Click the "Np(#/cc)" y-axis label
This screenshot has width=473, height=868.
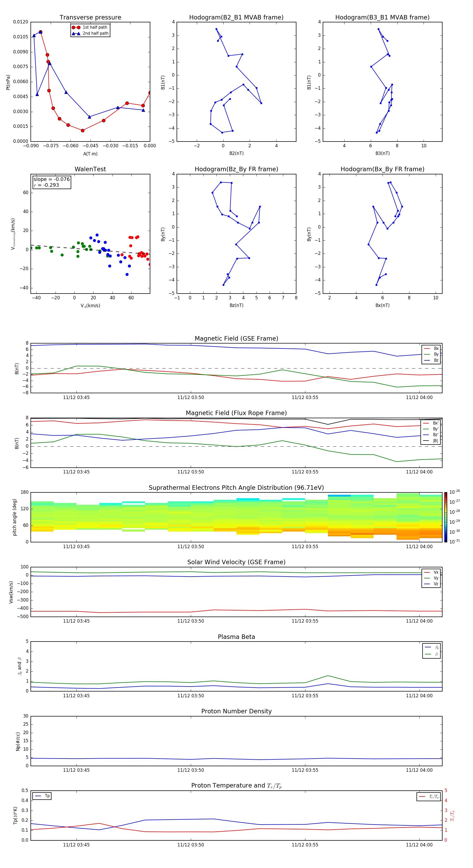point(18,741)
